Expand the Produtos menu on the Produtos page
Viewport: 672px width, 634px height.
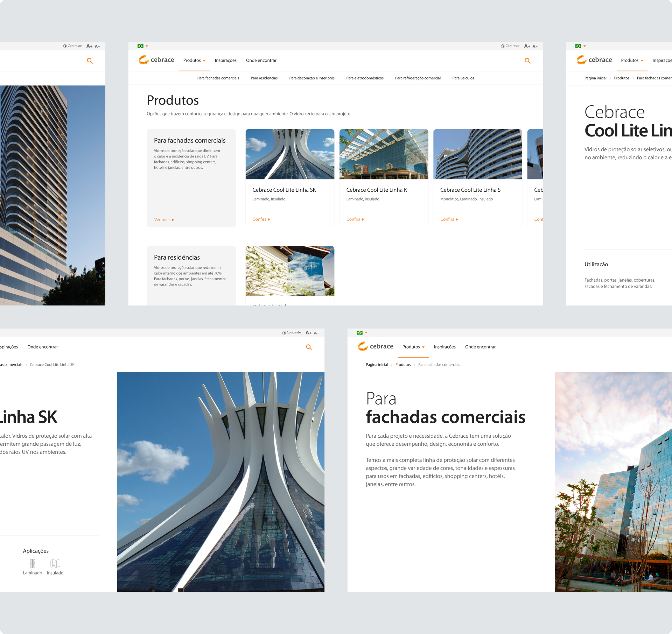[x=194, y=61]
